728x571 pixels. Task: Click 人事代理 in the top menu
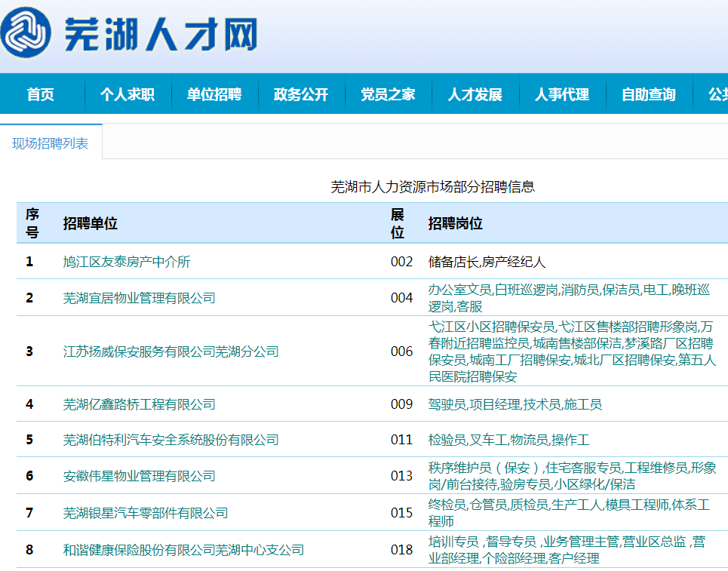pos(561,94)
